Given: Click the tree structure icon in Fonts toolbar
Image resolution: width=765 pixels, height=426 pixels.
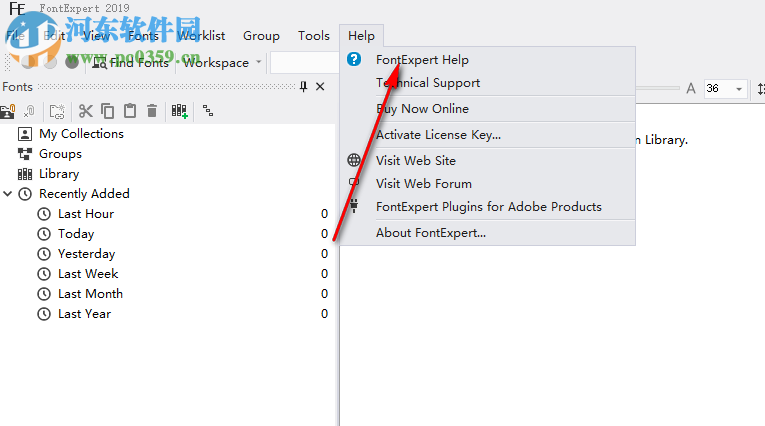Looking at the screenshot, I should coord(207,111).
